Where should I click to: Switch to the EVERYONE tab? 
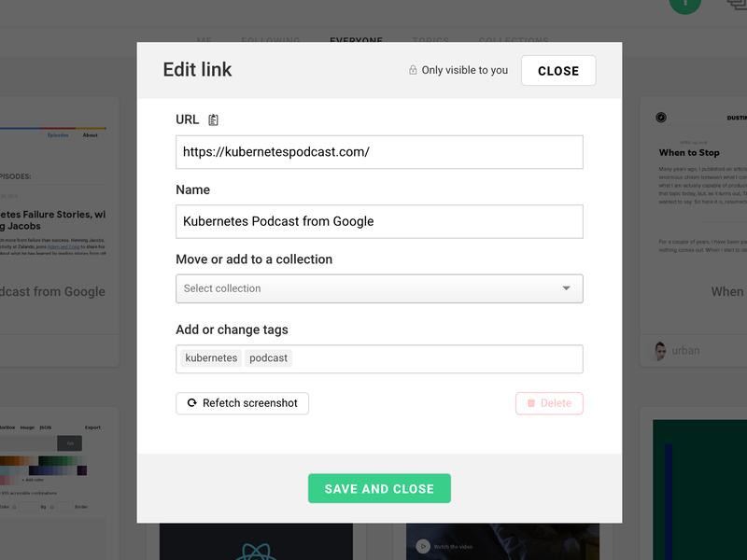tap(356, 41)
